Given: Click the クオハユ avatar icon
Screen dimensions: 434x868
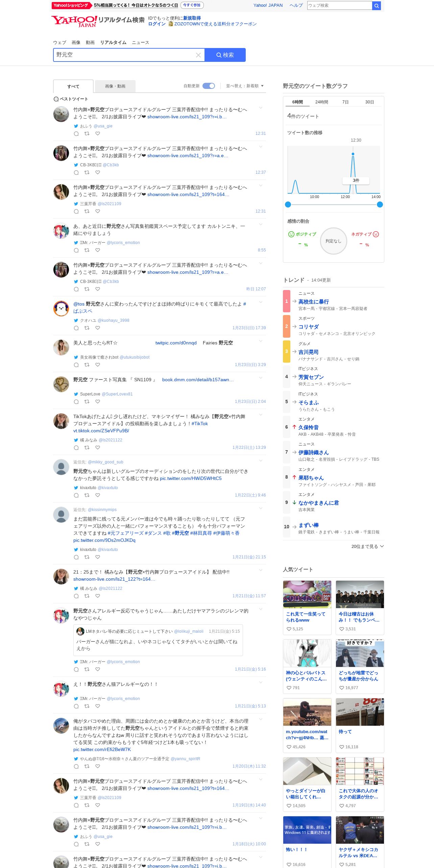Looking at the screenshot, I should (61, 309).
